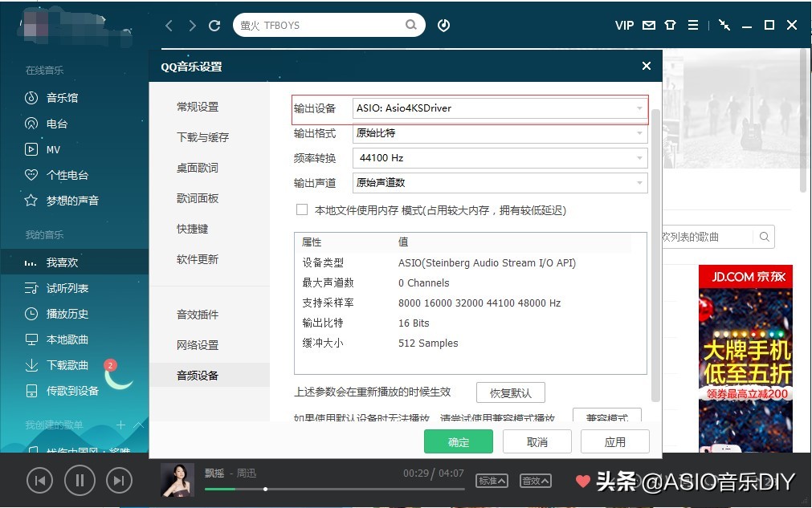Open the 音效 sound effect panel toggle
Screen dimensions: 812x508
click(x=535, y=480)
